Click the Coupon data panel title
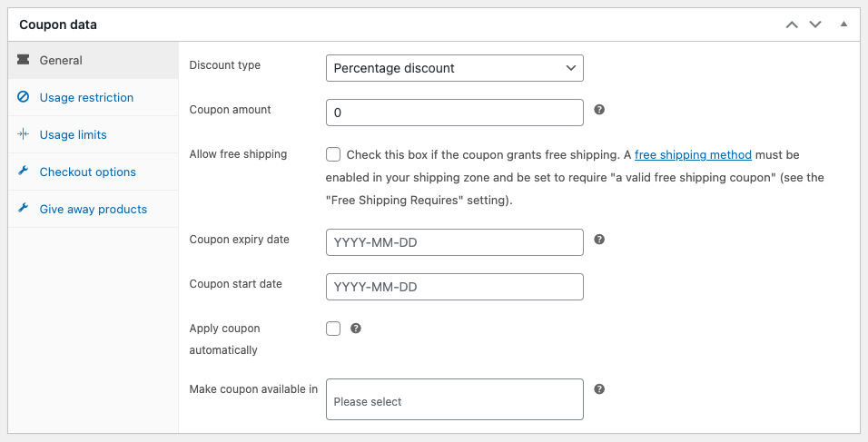This screenshot has width=868, height=442. 58,25
